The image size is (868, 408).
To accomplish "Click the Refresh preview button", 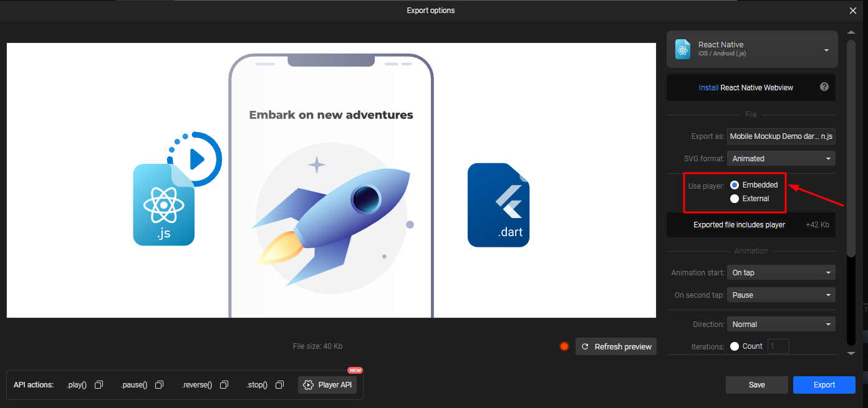I will point(616,347).
